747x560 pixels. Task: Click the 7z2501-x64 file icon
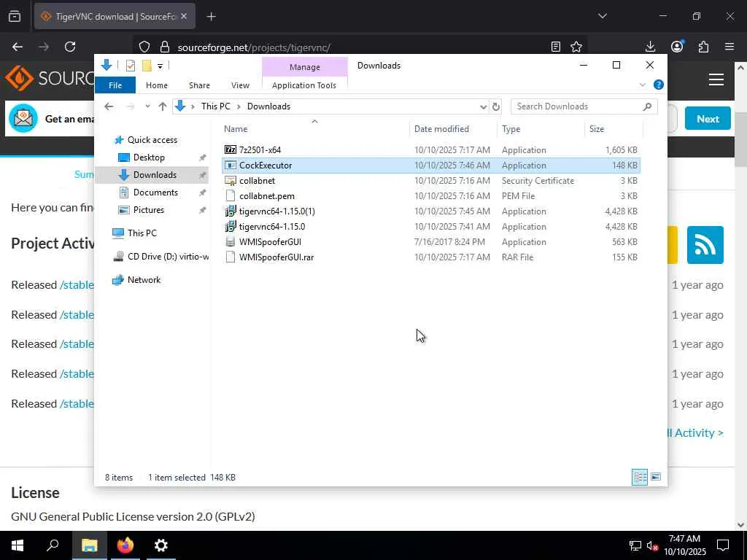coord(230,150)
